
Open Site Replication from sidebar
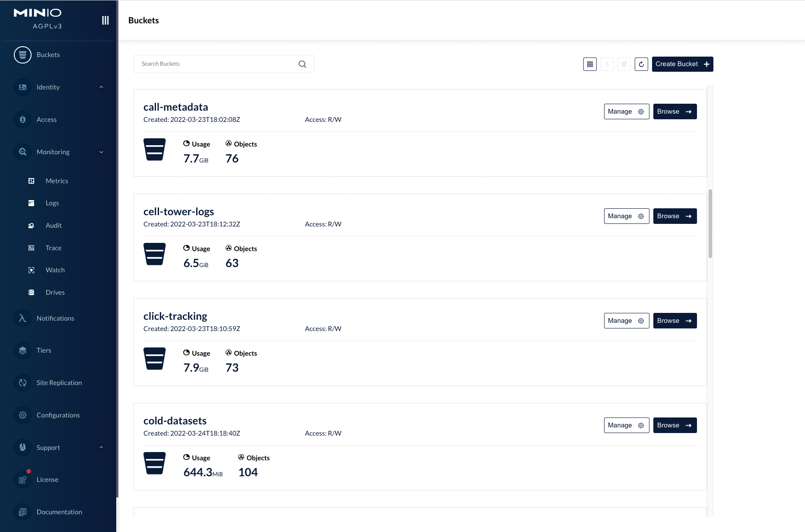(x=59, y=382)
